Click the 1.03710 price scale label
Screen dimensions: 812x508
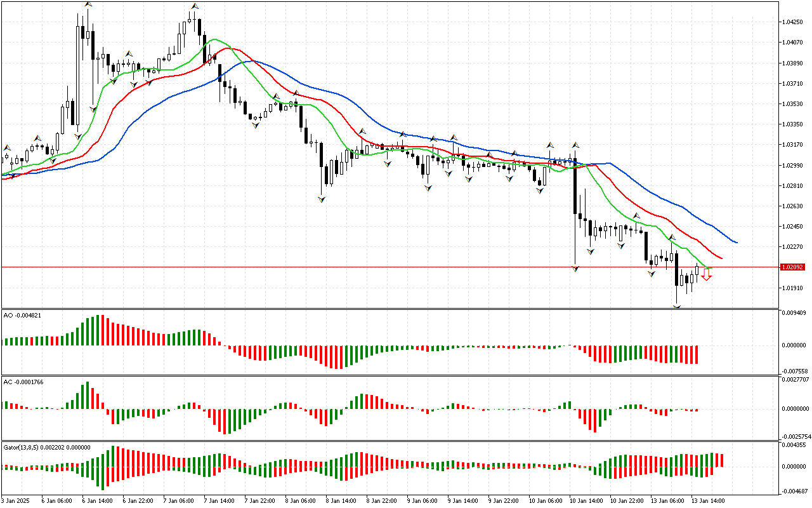point(793,83)
